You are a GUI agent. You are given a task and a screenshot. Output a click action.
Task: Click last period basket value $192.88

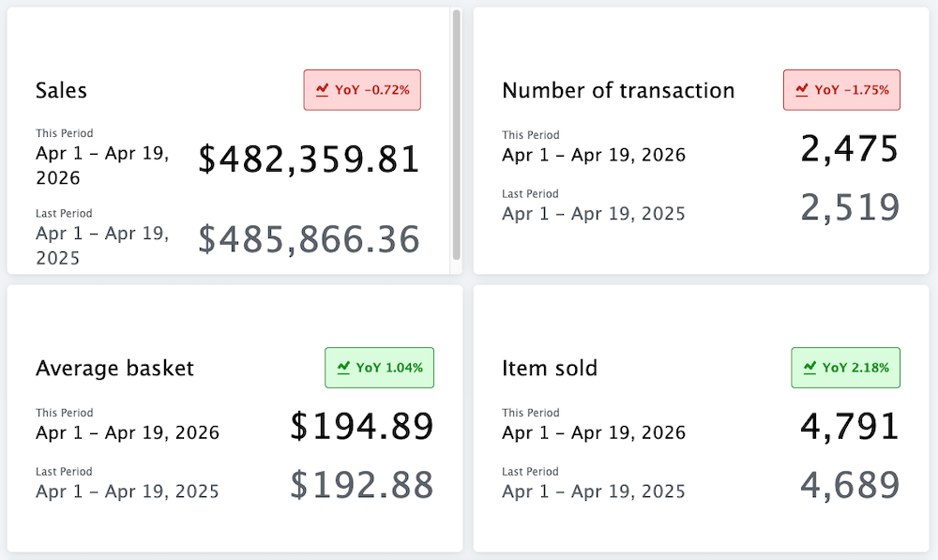(361, 485)
